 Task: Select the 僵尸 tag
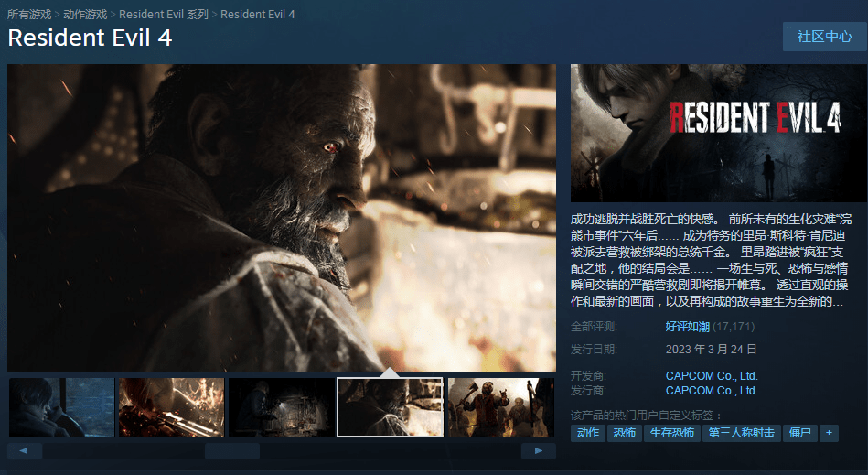pos(800,433)
